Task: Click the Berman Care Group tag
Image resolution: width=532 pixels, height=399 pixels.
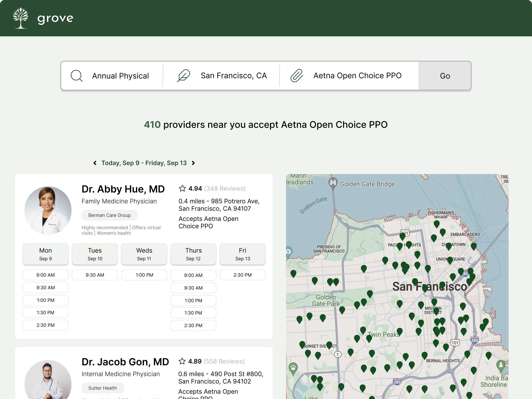Action: coord(109,215)
